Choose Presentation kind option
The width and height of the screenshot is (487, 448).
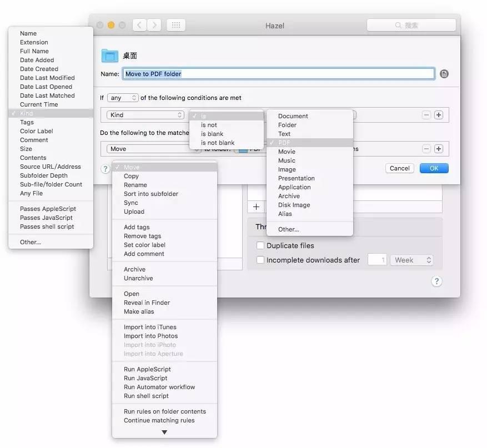click(x=297, y=179)
